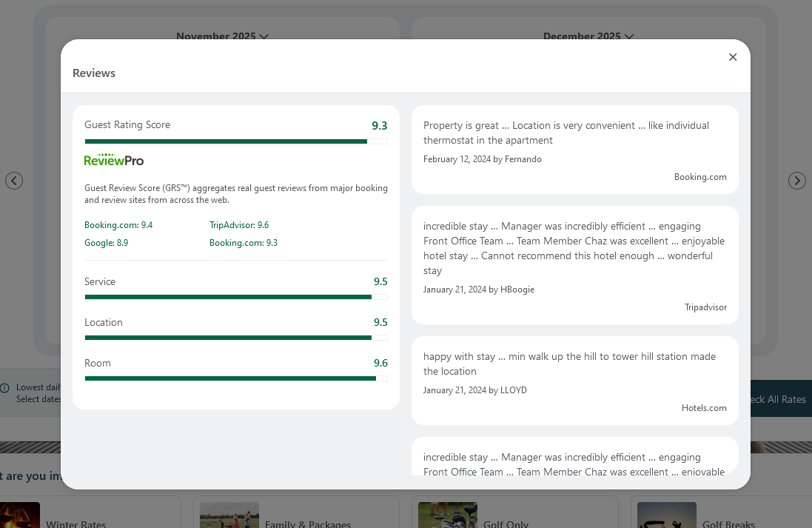The height and width of the screenshot is (528, 812).
Task: Click the Room rating bar
Action: 236,378
